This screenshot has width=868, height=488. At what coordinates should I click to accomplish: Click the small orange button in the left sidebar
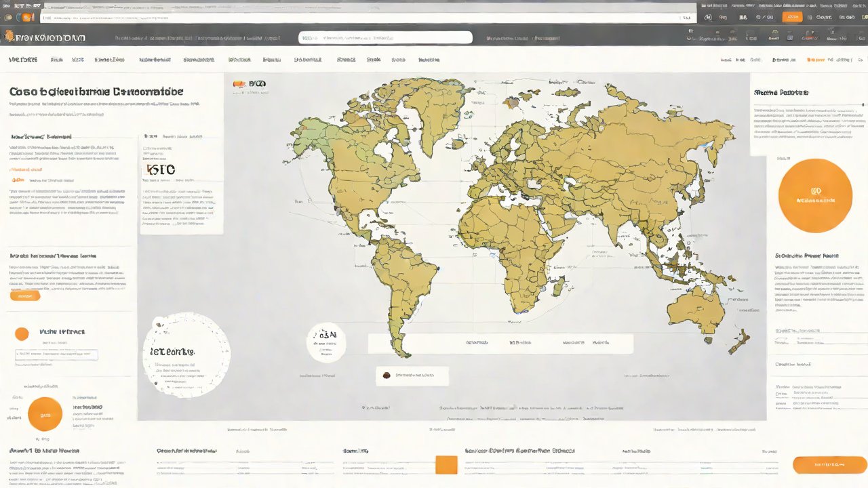pyautogui.click(x=25, y=296)
